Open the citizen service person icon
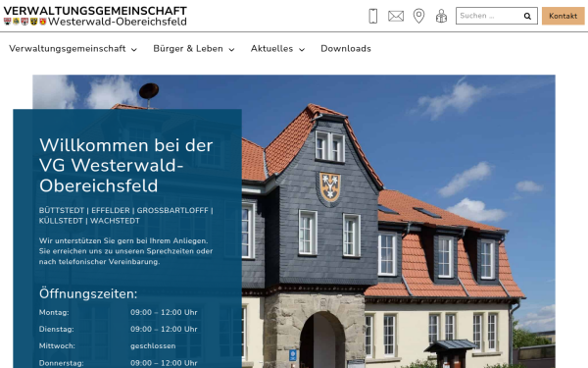Screen dimensions: 588x368 point(441,16)
